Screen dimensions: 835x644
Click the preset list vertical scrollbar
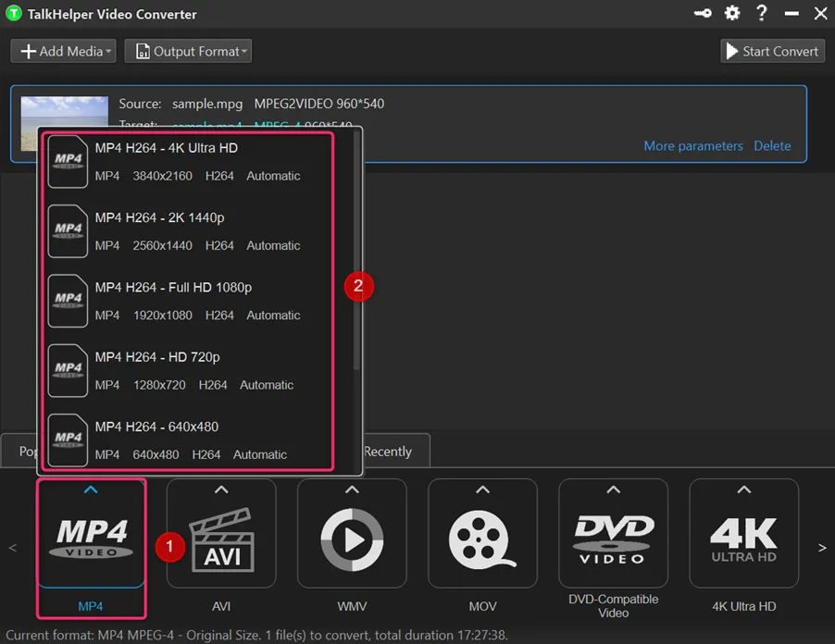pyautogui.click(x=356, y=250)
